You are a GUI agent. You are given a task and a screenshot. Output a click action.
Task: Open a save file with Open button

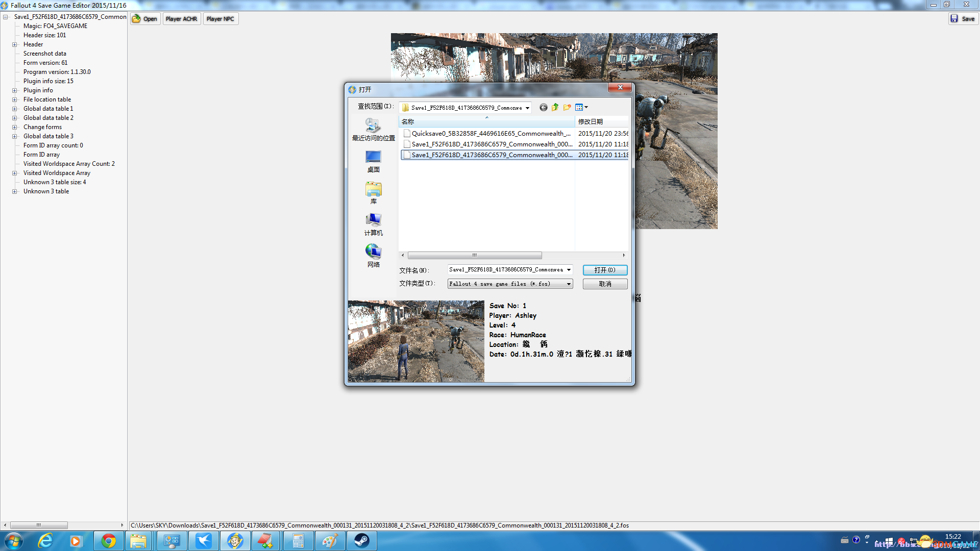coord(145,19)
